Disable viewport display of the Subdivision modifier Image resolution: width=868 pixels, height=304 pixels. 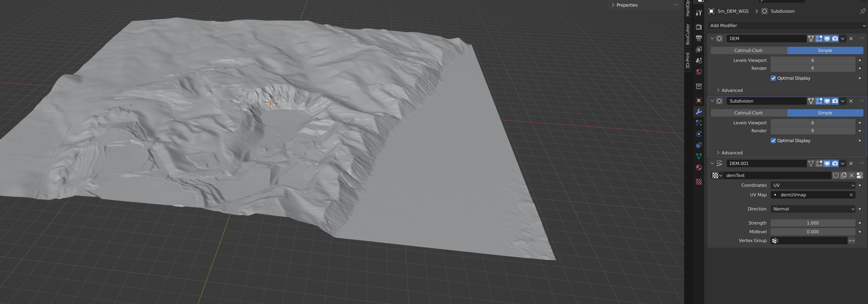point(827,101)
